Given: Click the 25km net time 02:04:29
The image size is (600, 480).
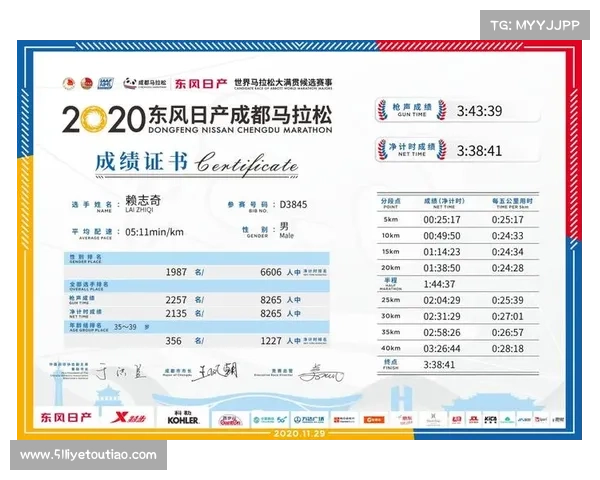Looking at the screenshot, I should pos(442,300).
